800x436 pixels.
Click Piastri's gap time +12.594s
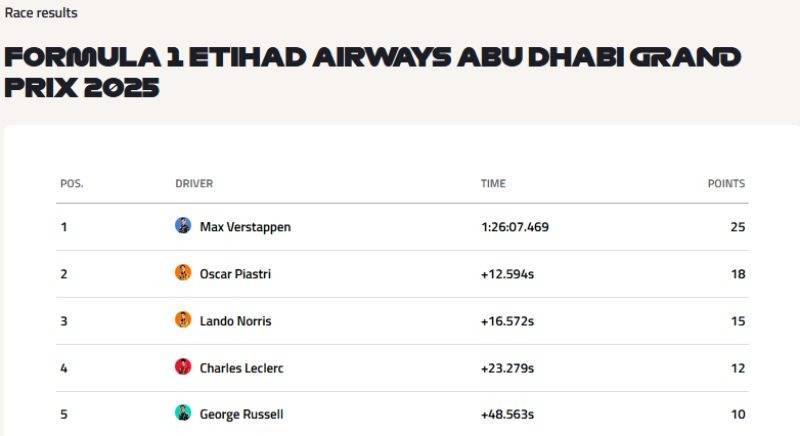pos(507,274)
